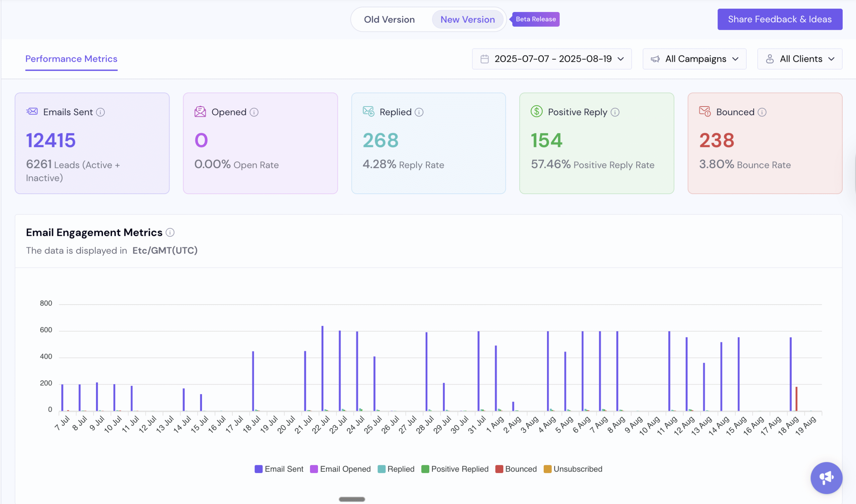Switch to Old Version
Viewport: 856px width, 504px height.
[389, 19]
